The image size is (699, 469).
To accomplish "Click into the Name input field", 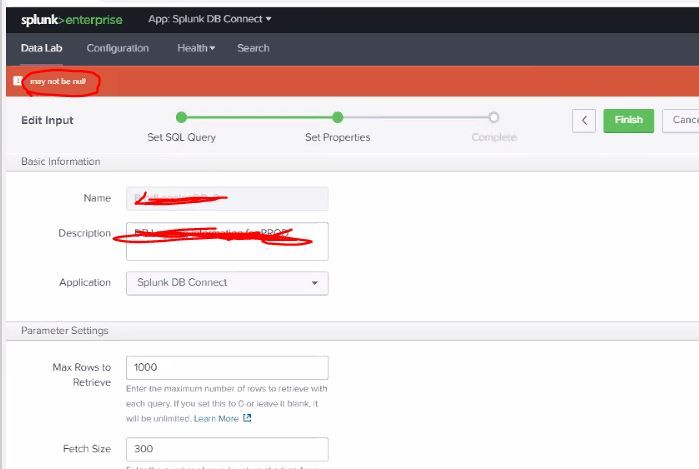I will (227, 198).
